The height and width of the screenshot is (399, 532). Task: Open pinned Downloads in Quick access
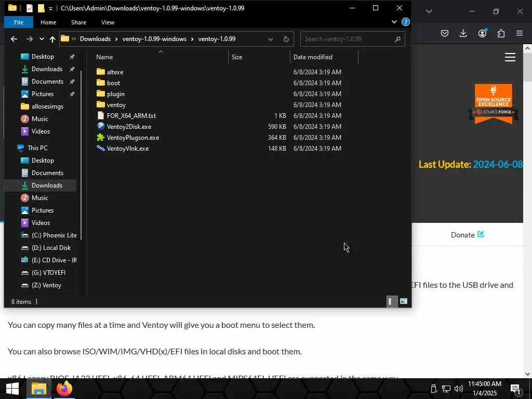[x=47, y=69]
